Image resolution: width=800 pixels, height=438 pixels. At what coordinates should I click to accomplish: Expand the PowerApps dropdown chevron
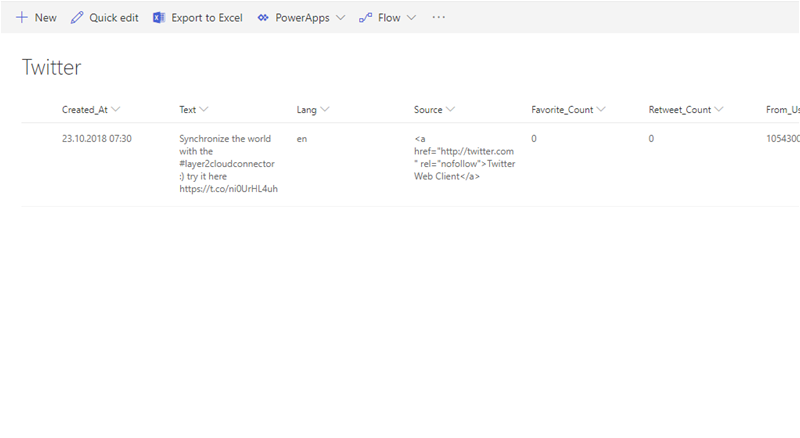tap(340, 18)
